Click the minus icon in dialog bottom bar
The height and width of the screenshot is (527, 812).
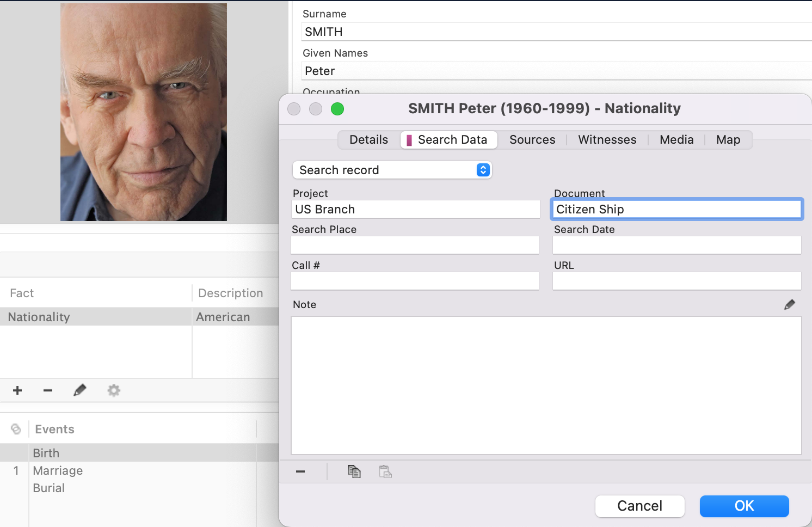click(x=300, y=471)
